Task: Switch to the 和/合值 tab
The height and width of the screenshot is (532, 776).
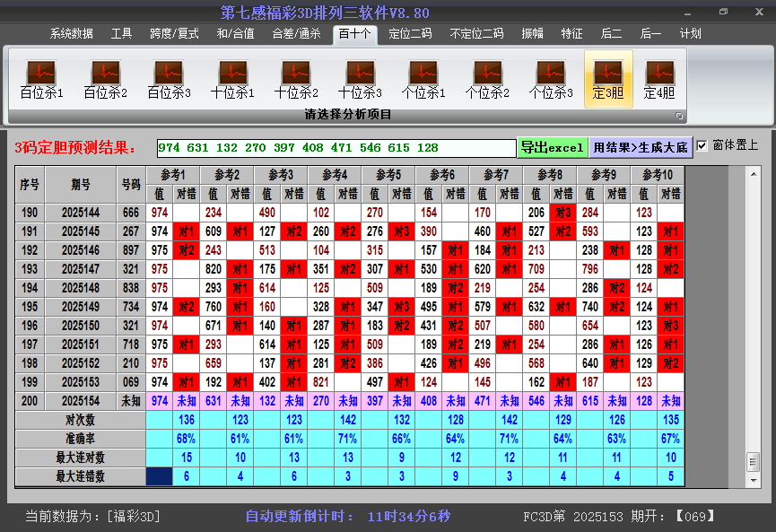Action: pyautogui.click(x=236, y=34)
